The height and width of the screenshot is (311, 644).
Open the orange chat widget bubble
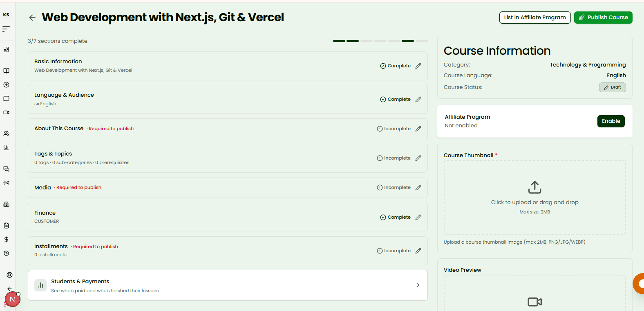coord(639,284)
